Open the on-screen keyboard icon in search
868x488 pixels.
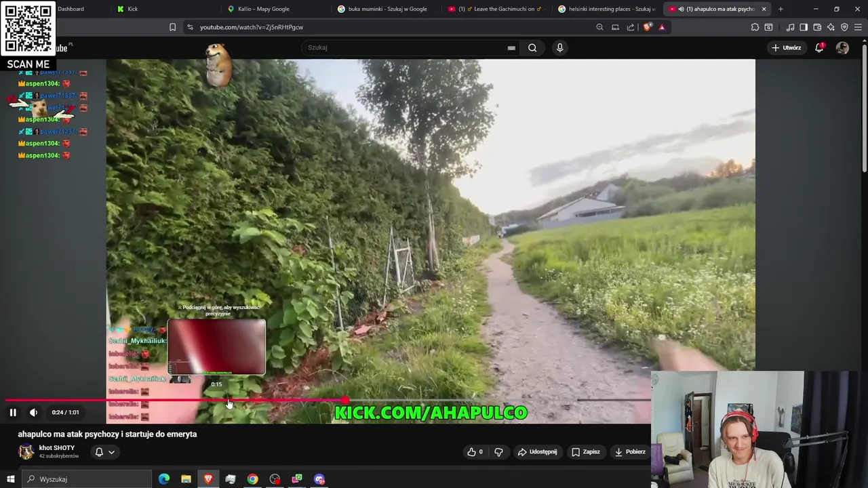pyautogui.click(x=511, y=48)
